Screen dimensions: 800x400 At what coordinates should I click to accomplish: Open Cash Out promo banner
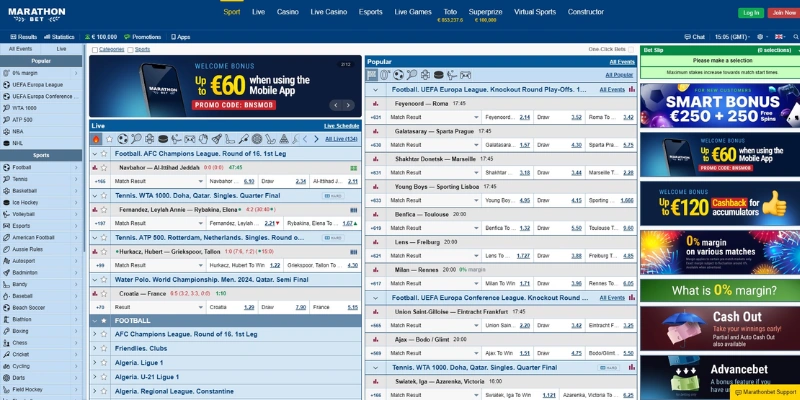pos(720,328)
